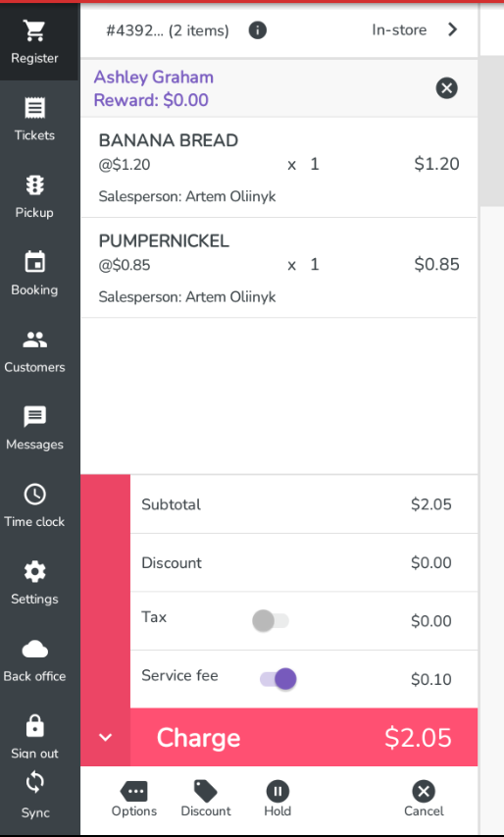Charge $2.05 for the order
The image size is (504, 837).
tap(304, 738)
